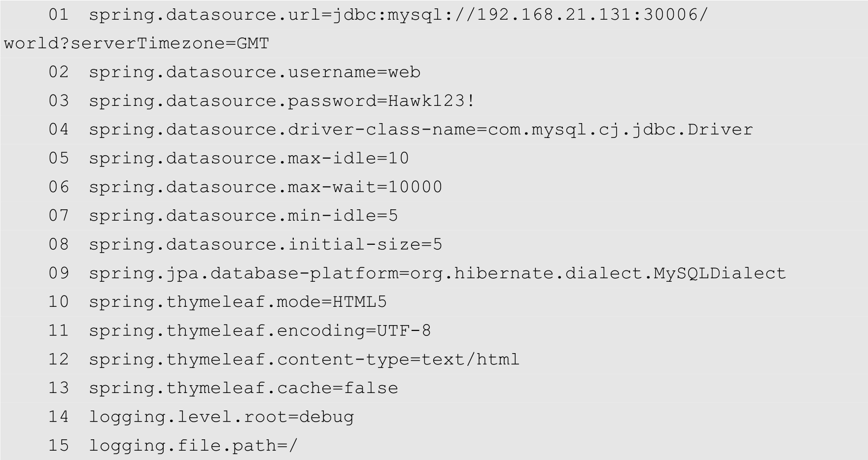Viewport: 868px width, 460px height.
Task: Click the spring.datasource.min-idle=5 line
Action: pos(243,216)
